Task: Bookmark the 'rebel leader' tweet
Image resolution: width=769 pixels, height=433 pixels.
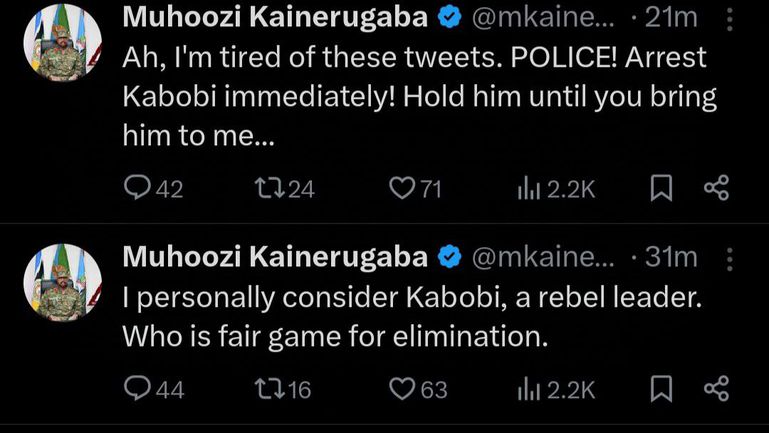Action: [x=661, y=389]
